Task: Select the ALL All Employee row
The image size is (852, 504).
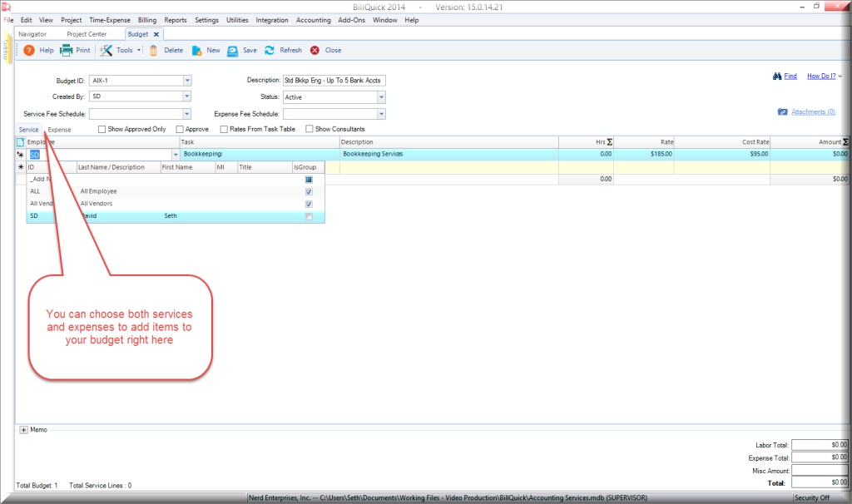Action: (176, 192)
